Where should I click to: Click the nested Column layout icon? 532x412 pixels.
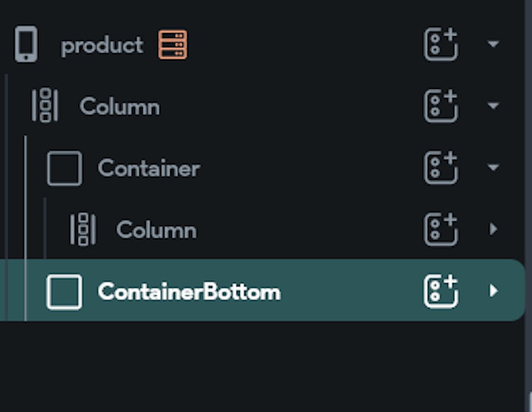83,229
